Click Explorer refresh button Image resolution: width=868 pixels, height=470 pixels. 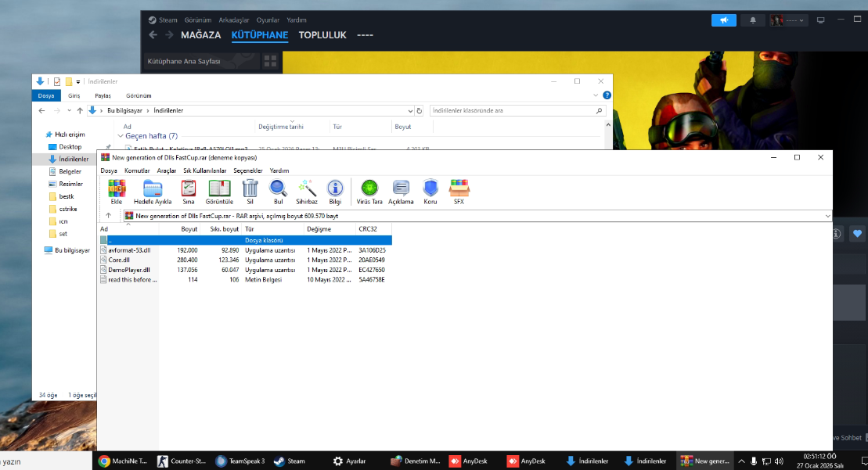419,110
